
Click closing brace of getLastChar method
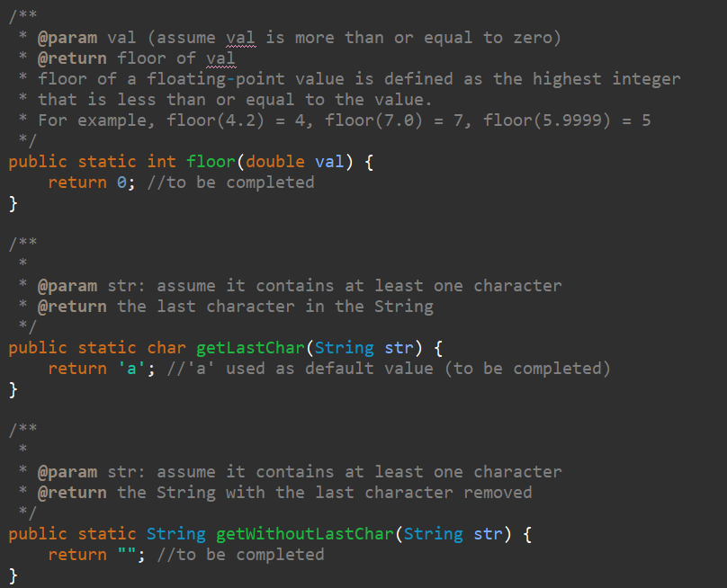point(13,389)
